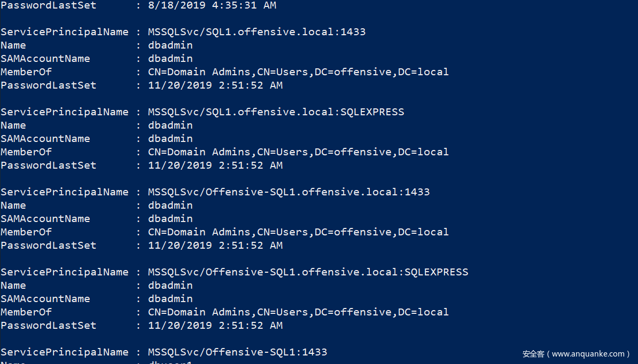This screenshot has width=638, height=364.
Task: Click the MSSQLSvc/Offensive-SQL1:1433 value at the bottom
Action: tap(237, 352)
